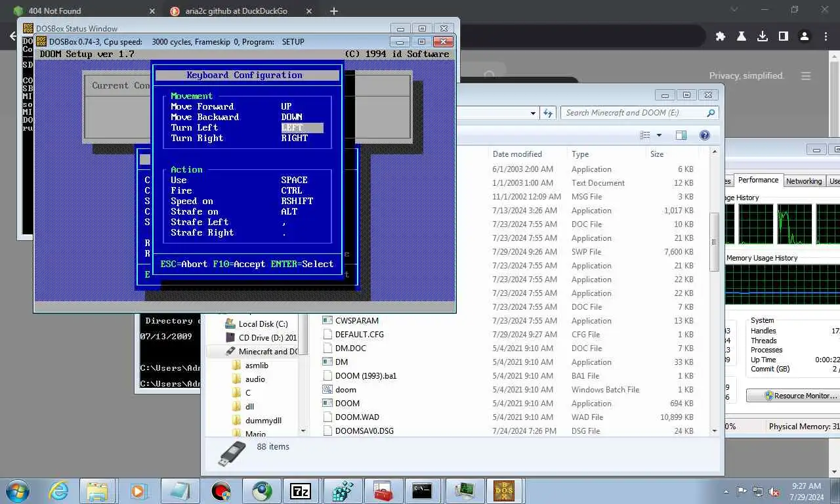Select the DOOM (1993).ba1 file
840x504 pixels.
point(366,376)
